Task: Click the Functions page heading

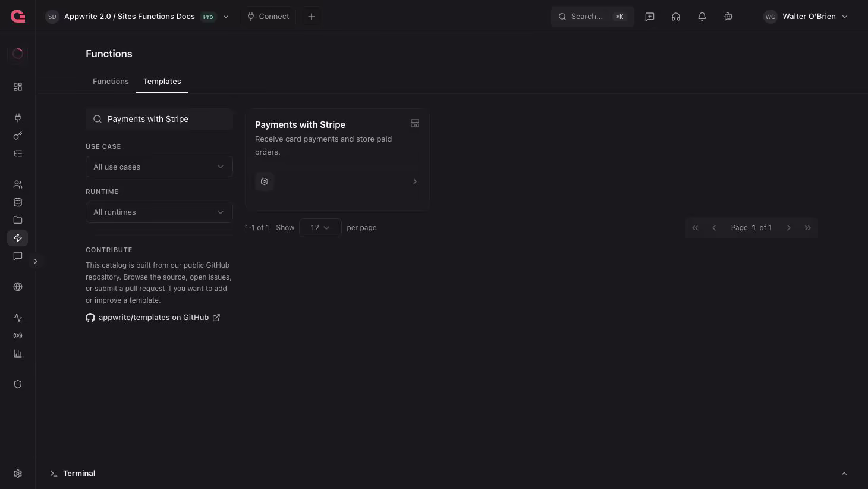Action: click(x=109, y=54)
